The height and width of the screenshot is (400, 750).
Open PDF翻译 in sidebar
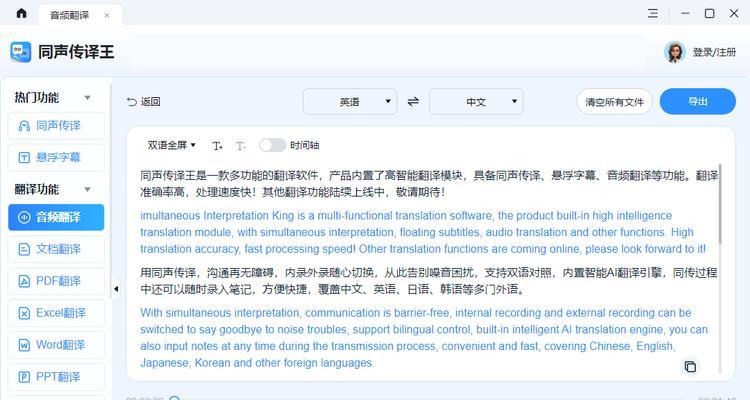(56, 281)
